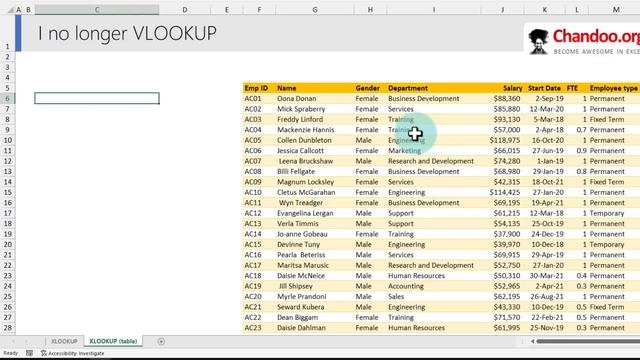Select cell 'Mick Spraberry'

(315, 109)
